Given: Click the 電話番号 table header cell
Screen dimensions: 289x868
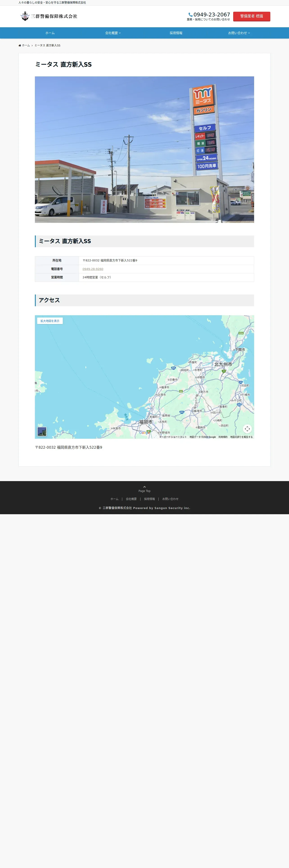Looking at the screenshot, I should [57, 269].
